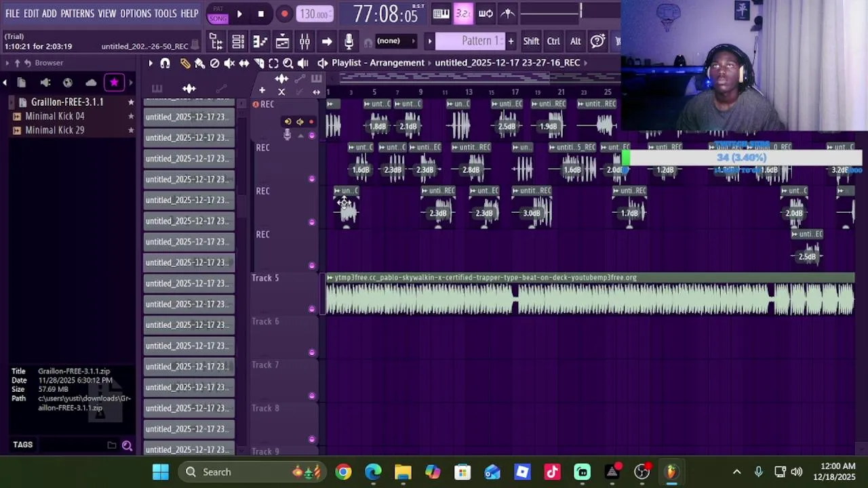Click the microphone one-click recording icon
The width and height of the screenshot is (868, 488).
click(349, 42)
